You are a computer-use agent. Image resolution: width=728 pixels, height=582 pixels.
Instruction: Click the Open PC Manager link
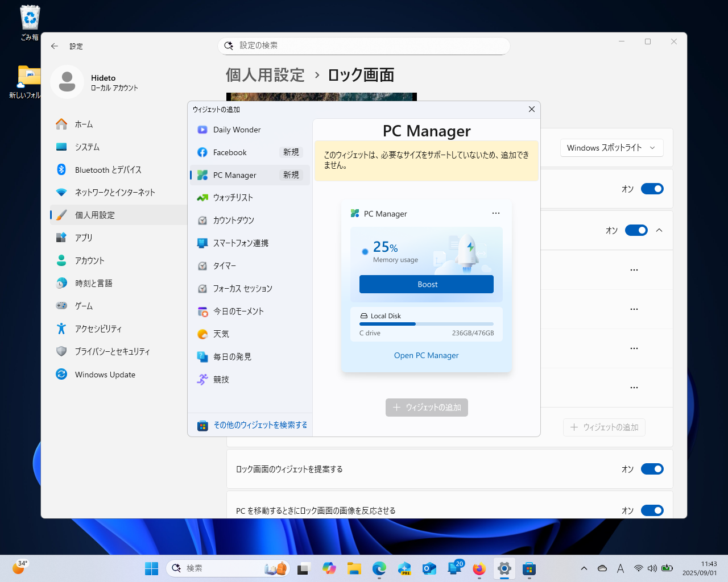pyautogui.click(x=426, y=355)
